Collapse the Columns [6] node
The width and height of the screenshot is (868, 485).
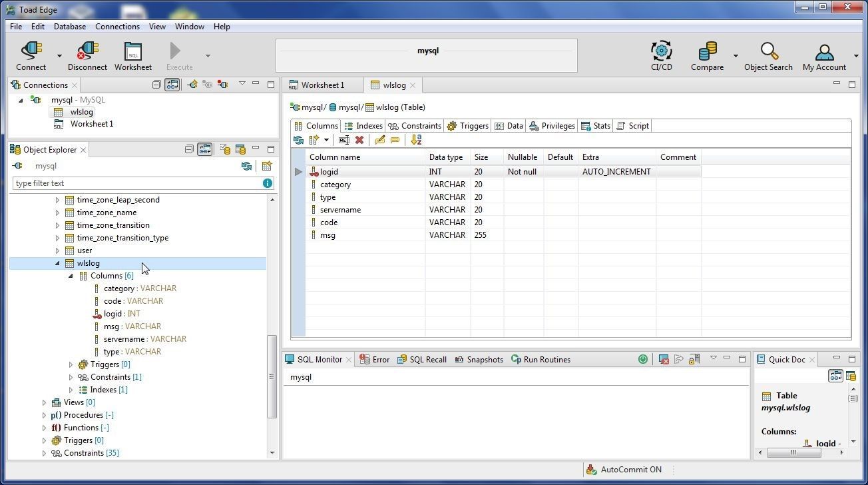71,276
